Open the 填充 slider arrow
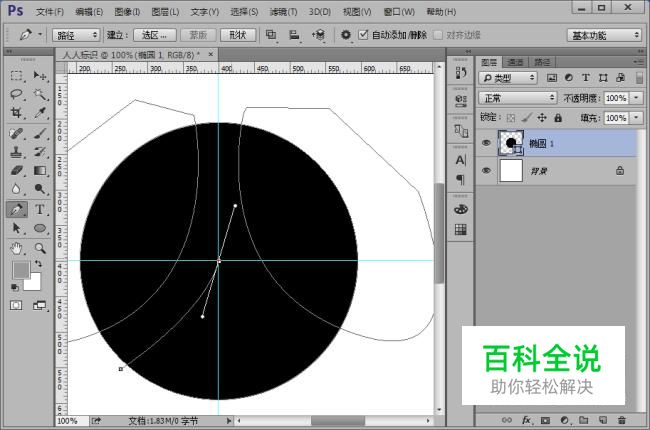This screenshot has width=650, height=430. click(636, 118)
